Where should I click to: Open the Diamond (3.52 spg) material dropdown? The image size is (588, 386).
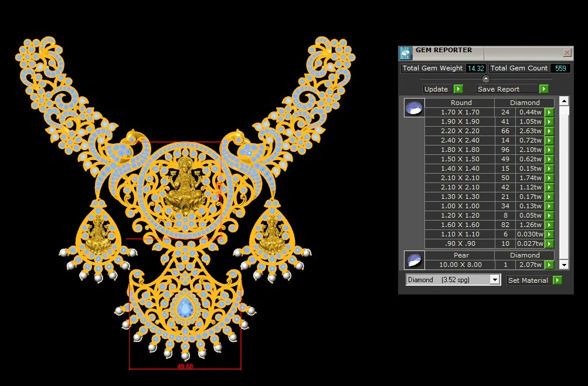(x=494, y=280)
